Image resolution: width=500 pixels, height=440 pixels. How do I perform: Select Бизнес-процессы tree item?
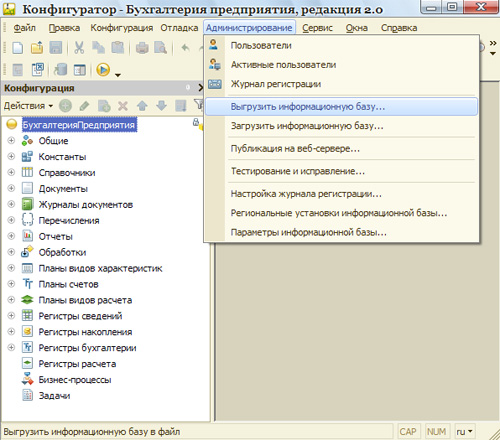point(75,380)
